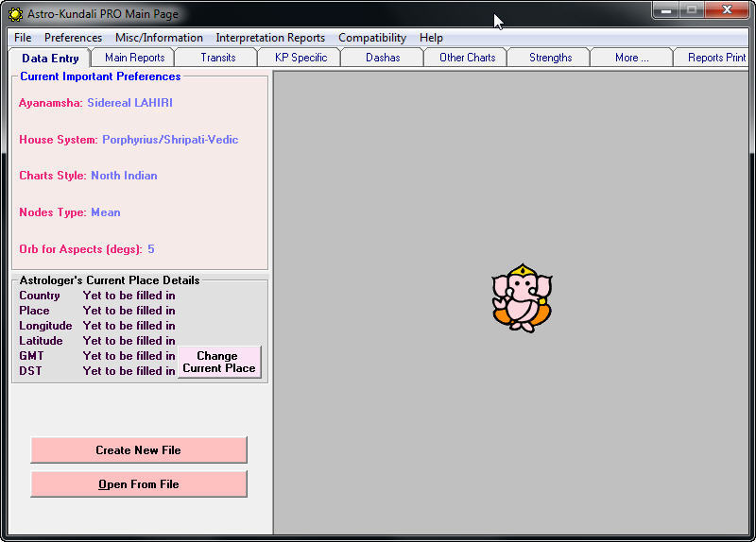Click the Porphyrius/Shripati-Vedic house system value
This screenshot has height=542, width=756.
170,140
